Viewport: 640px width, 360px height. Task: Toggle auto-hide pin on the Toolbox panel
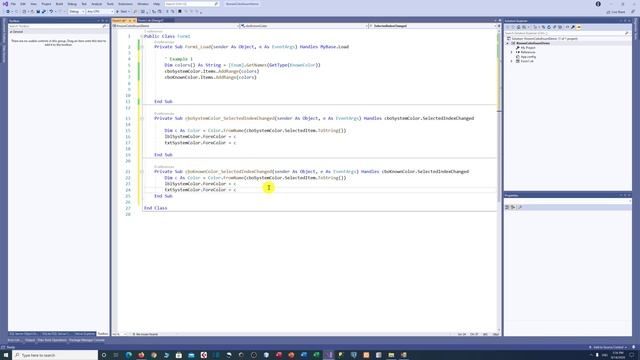102,21
